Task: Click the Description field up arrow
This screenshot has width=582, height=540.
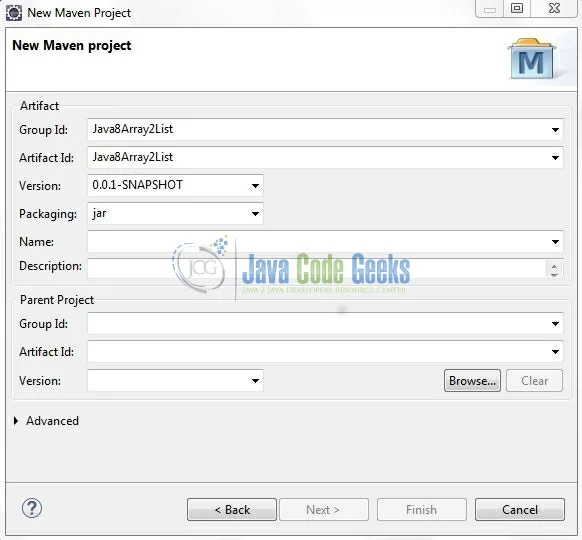Action: click(x=554, y=265)
